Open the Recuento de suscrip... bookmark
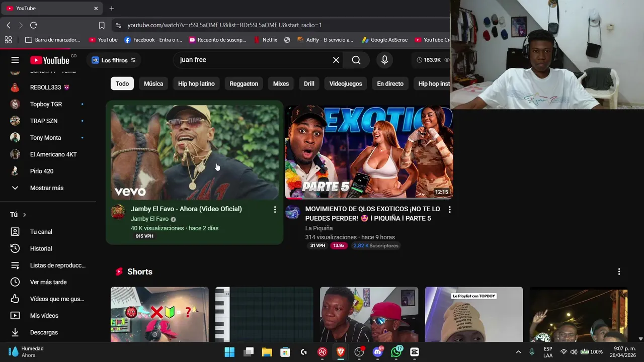 217,40
